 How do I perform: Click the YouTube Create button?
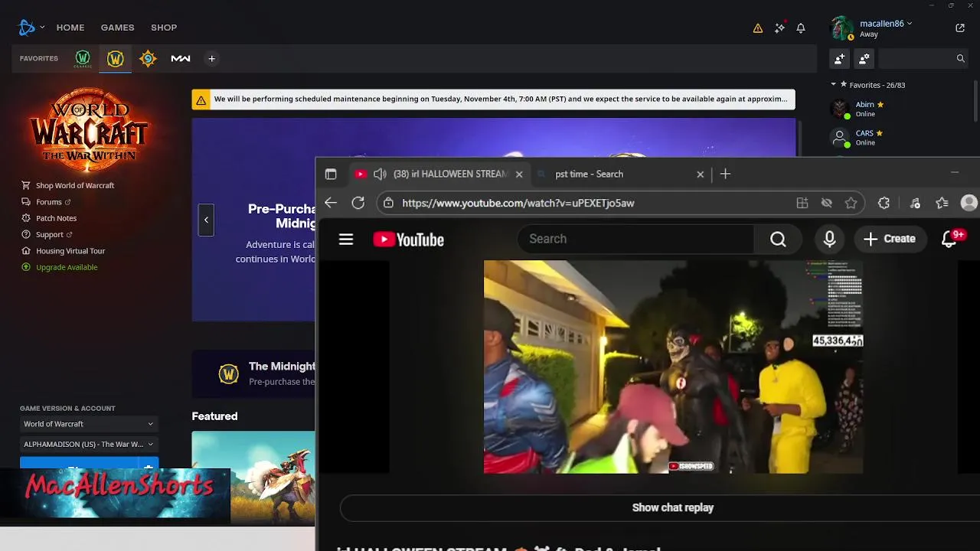889,239
